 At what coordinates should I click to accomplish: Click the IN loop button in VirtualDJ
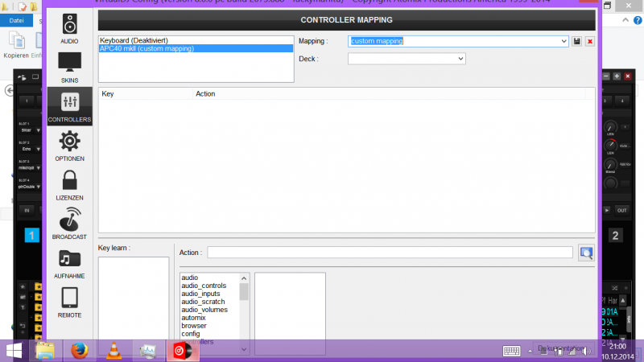(x=27, y=211)
